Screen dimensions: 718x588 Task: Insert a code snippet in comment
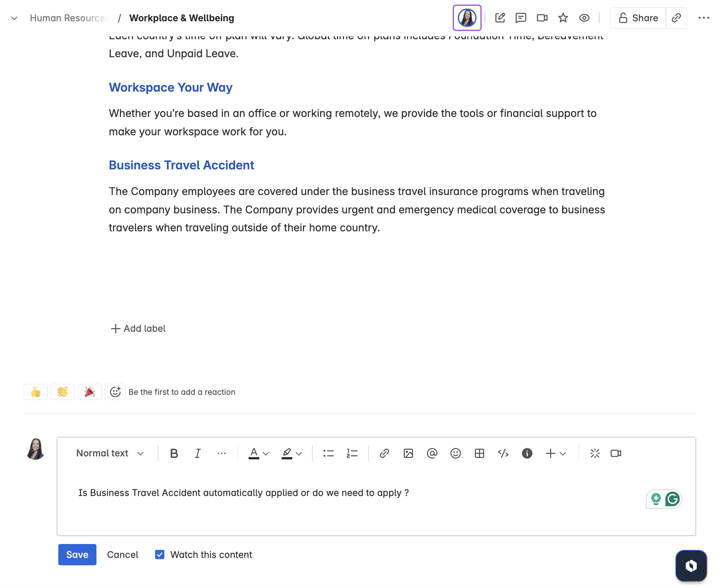click(x=503, y=453)
